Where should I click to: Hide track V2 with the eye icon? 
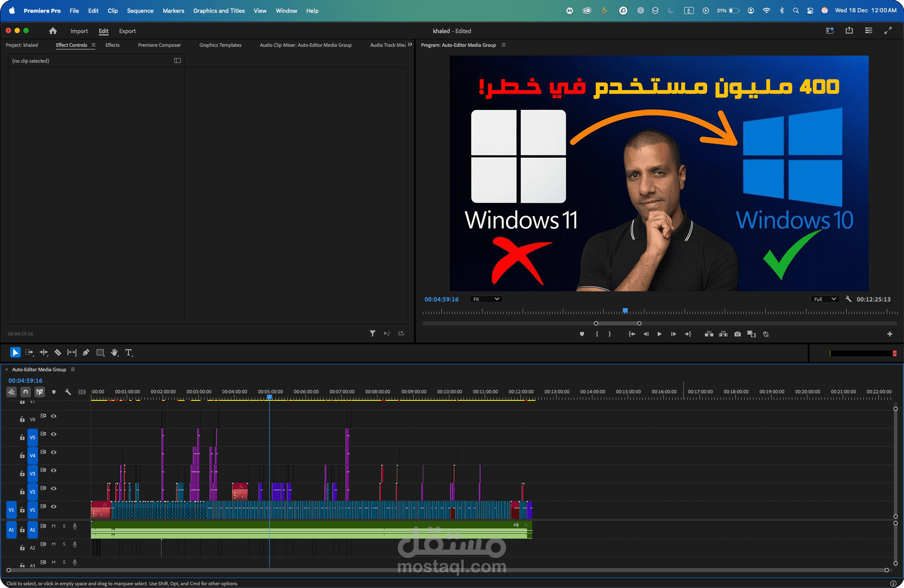(x=54, y=488)
